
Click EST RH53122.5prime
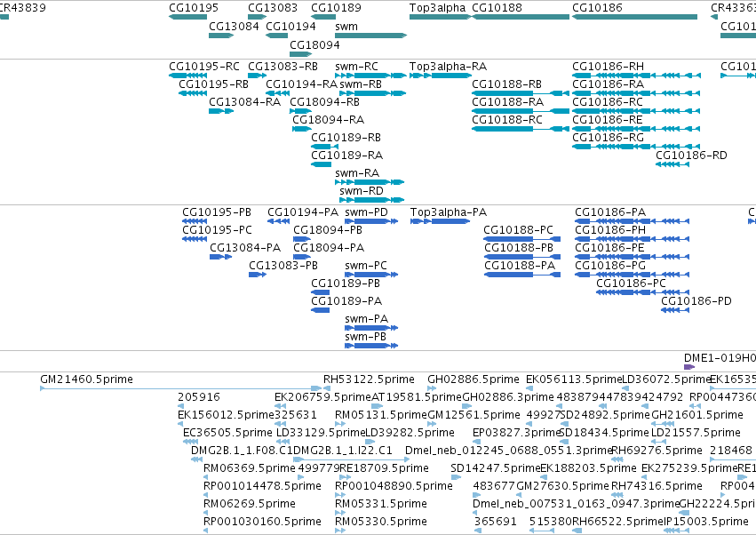pyautogui.click(x=327, y=388)
